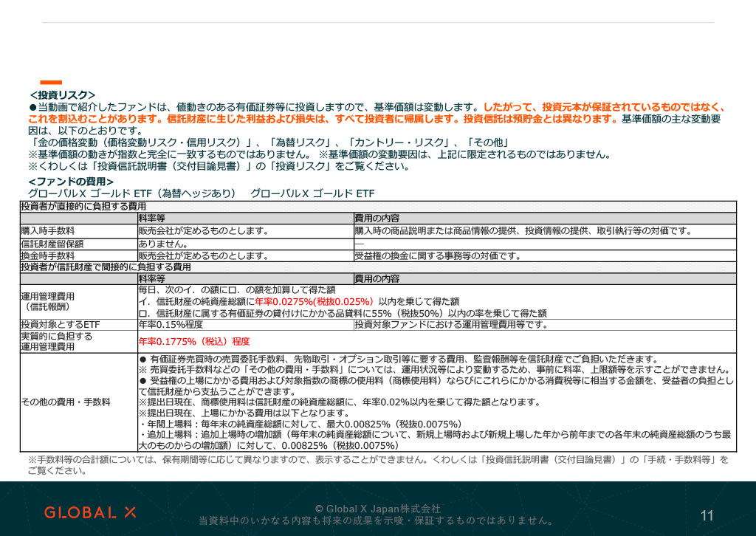The height and width of the screenshot is (536, 756).
Task: Click '投資者が直接的に負担する費用' table header row
Action: tap(378, 206)
